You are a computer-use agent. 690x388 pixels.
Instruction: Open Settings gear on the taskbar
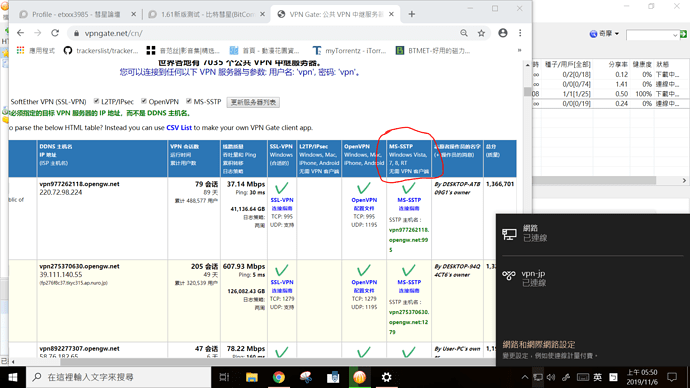coord(386,377)
